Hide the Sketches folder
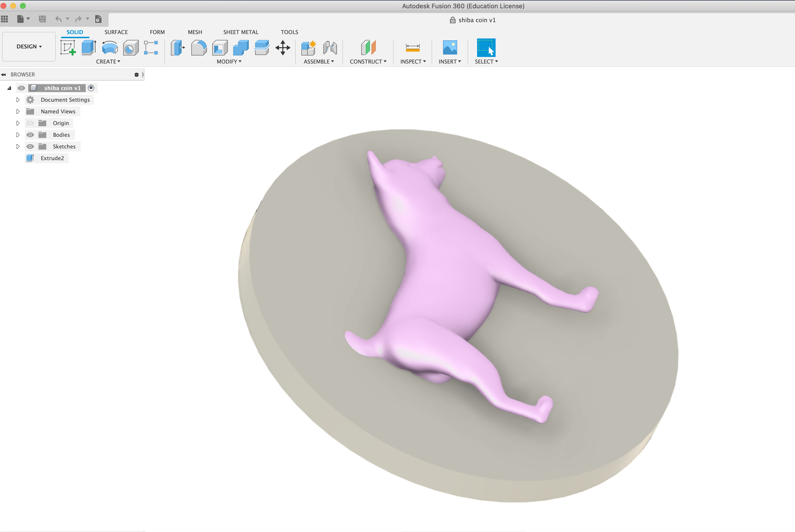 point(30,147)
